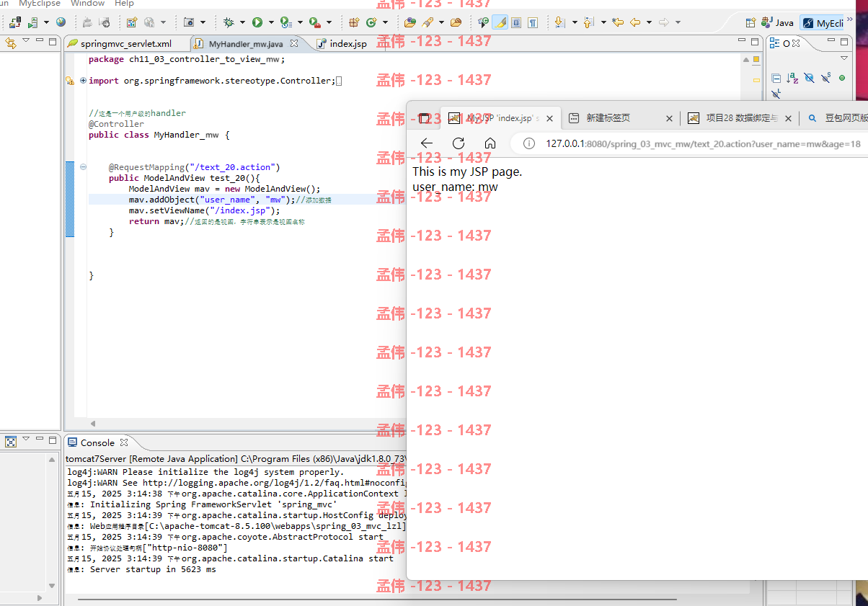Click the Back navigation yellow arrow
The width and height of the screenshot is (868, 606).
click(x=635, y=22)
